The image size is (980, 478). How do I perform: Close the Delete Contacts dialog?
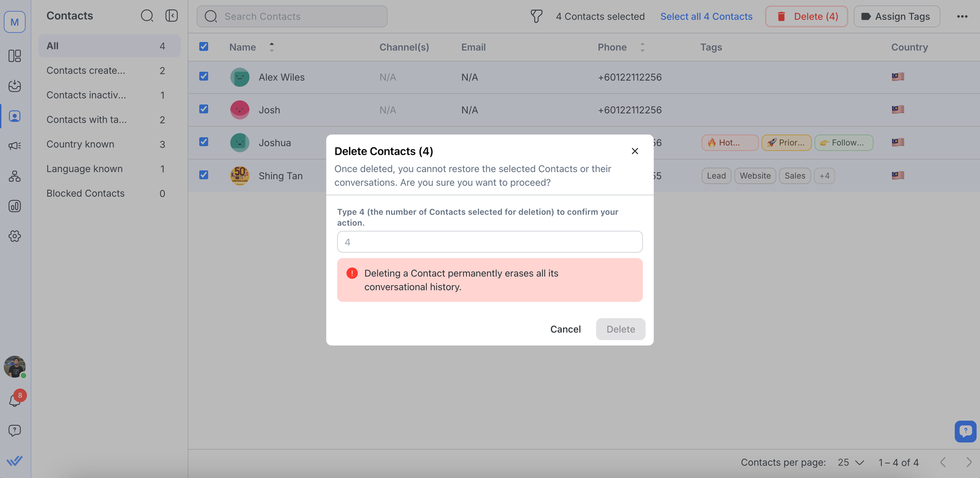pos(635,151)
